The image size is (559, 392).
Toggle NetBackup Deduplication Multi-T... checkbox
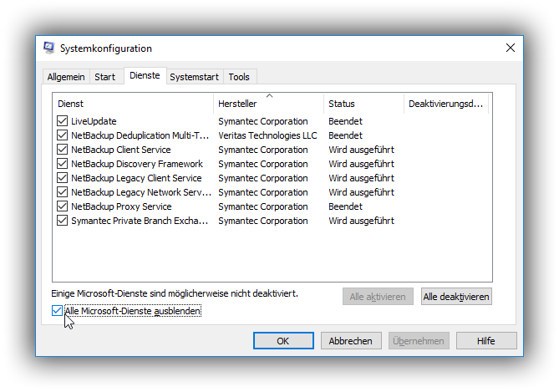[x=62, y=135]
